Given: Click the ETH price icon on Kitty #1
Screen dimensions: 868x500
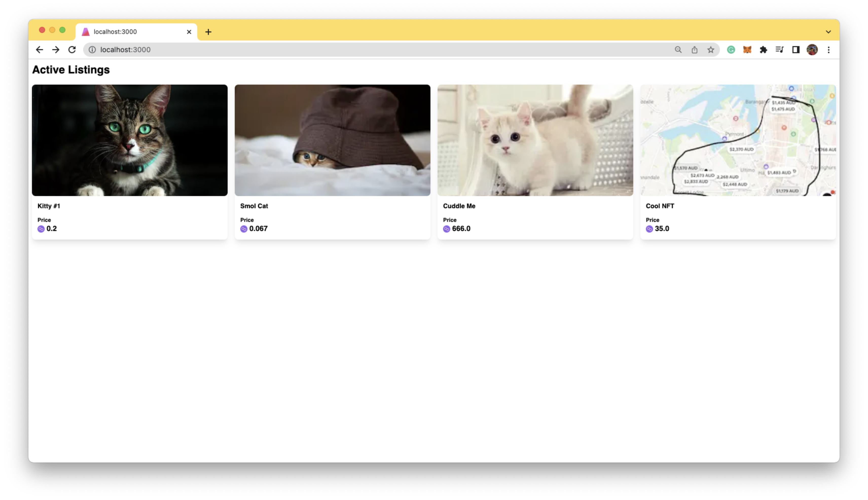Looking at the screenshot, I should pyautogui.click(x=41, y=228).
